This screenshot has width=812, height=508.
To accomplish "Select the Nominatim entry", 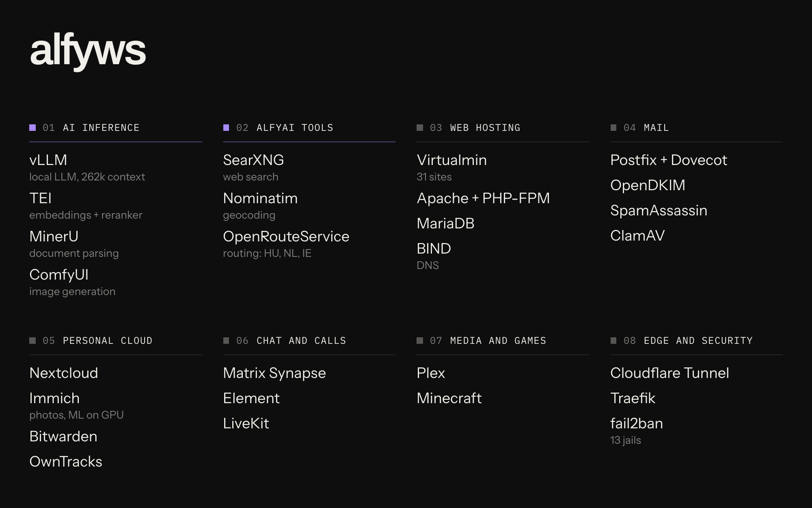I will click(x=260, y=198).
